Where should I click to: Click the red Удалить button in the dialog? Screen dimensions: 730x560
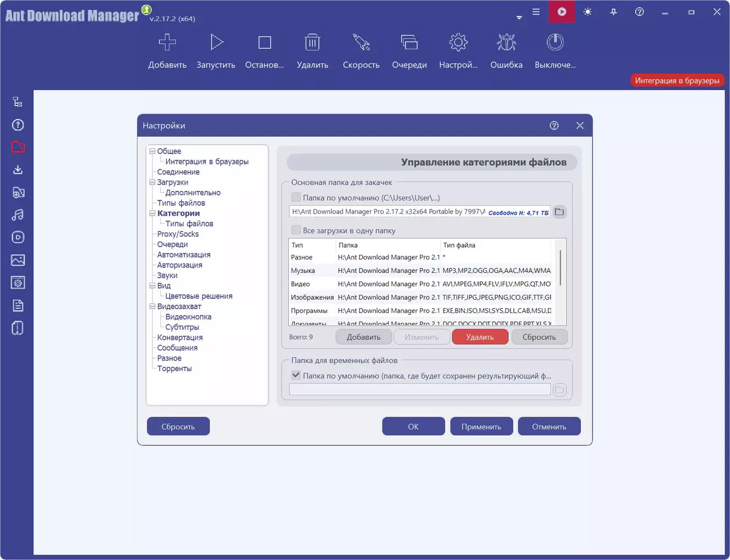(480, 337)
